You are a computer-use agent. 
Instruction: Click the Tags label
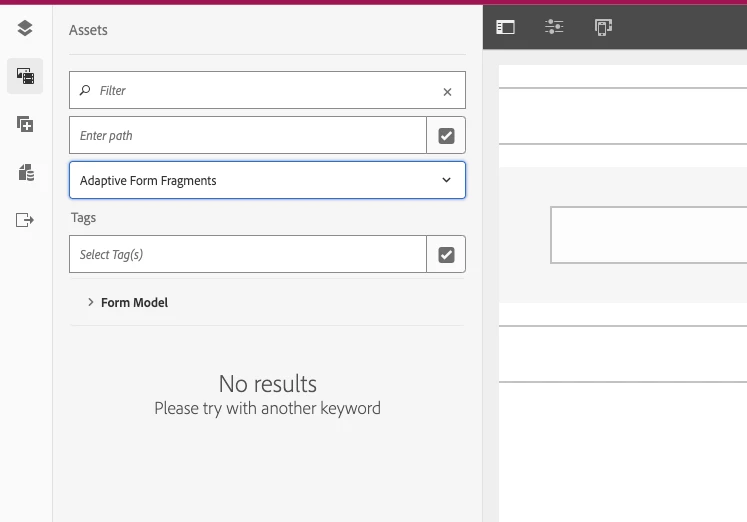(x=83, y=218)
